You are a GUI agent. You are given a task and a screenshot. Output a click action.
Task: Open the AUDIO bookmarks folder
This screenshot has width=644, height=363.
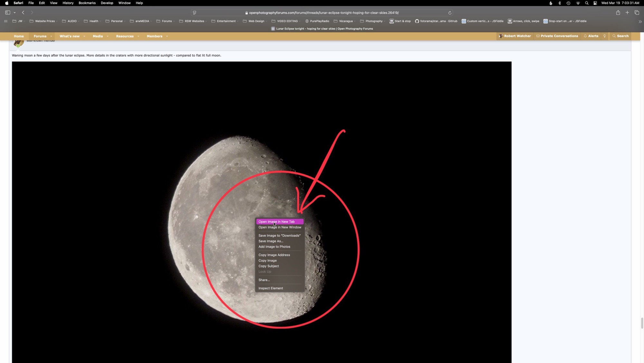71,21
